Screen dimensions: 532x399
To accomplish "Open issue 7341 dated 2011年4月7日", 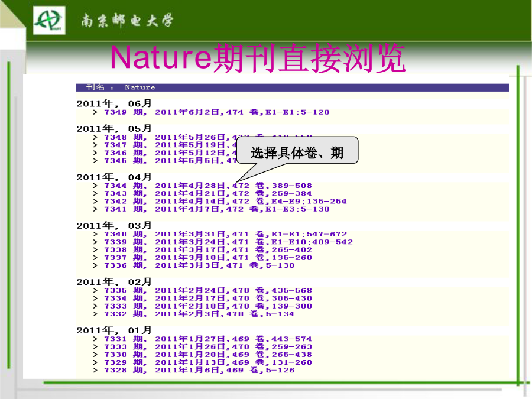I will (216, 209).
